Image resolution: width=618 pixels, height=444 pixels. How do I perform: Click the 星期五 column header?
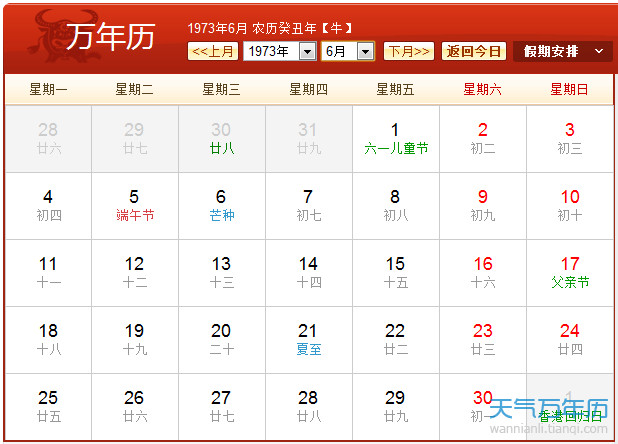(395, 89)
